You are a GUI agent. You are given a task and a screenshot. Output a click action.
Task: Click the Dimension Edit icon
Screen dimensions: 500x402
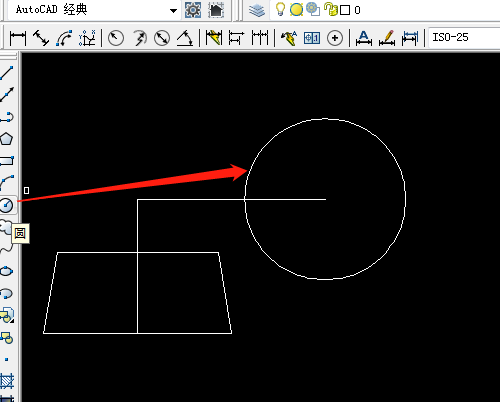(x=364, y=38)
